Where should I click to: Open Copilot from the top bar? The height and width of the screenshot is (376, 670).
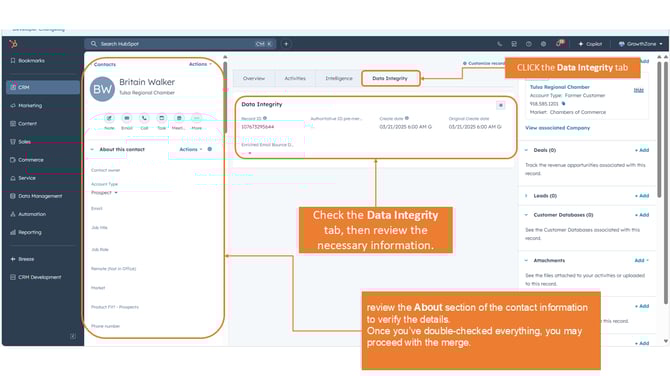click(x=590, y=44)
